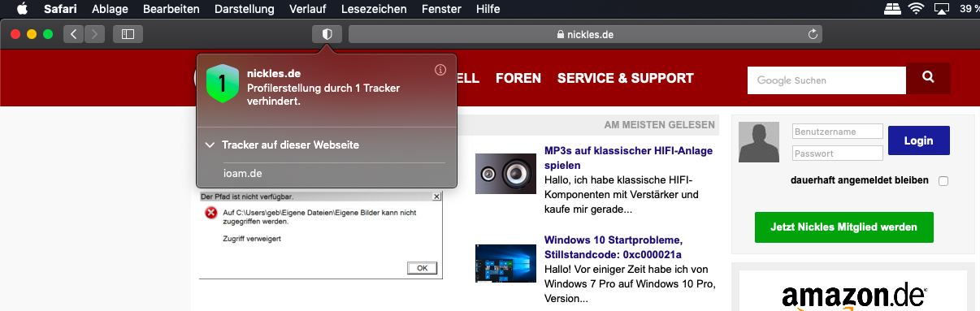Click 'Jetzt Nickles Mitglied werden' button
Image resolution: width=980 pixels, height=311 pixels.
point(844,227)
